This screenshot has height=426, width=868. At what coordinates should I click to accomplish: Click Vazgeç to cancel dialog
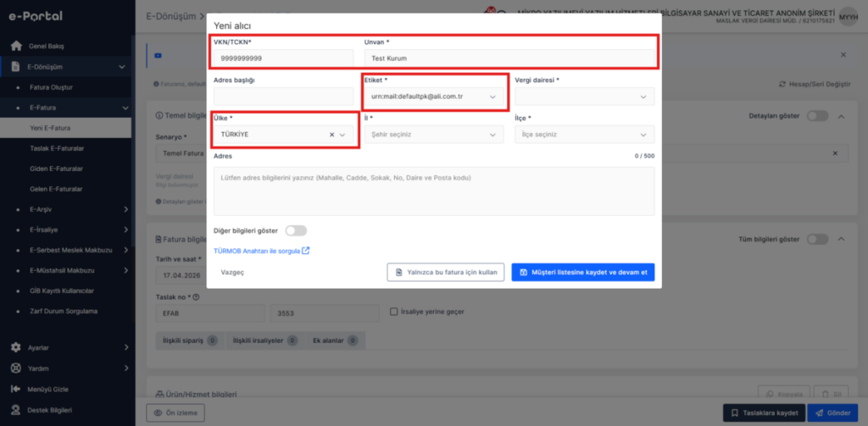[x=232, y=272]
